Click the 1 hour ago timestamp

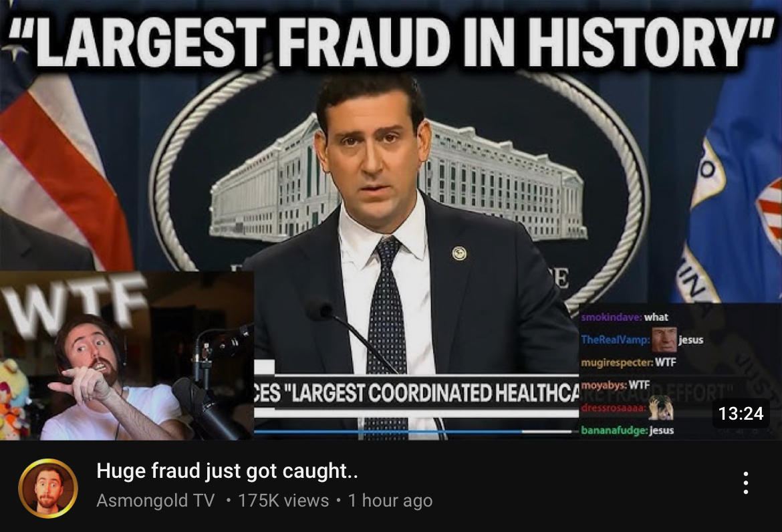(x=390, y=500)
